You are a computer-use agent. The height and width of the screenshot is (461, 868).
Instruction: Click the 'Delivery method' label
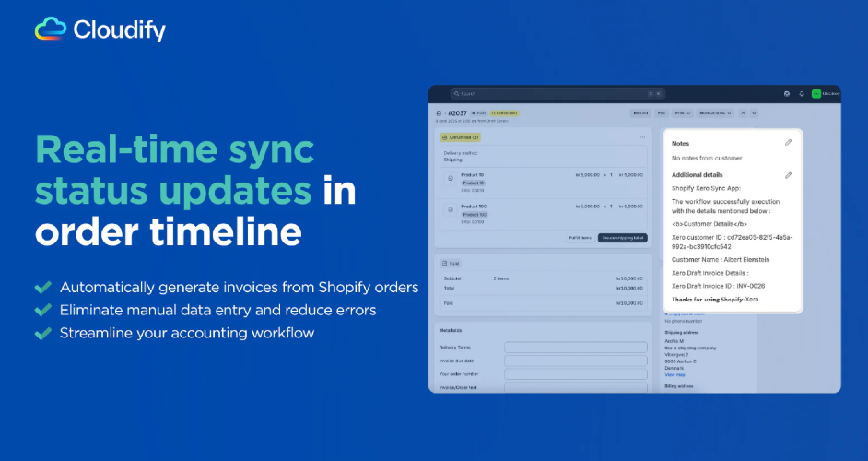(461, 153)
